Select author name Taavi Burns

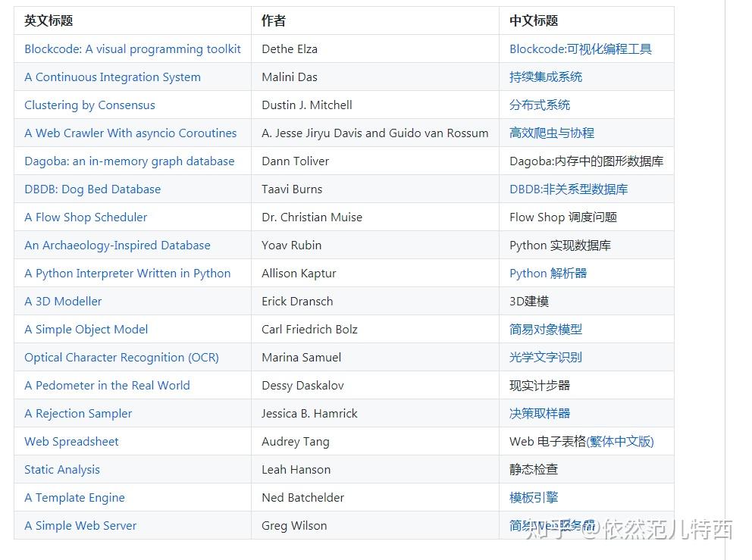pyautogui.click(x=292, y=189)
